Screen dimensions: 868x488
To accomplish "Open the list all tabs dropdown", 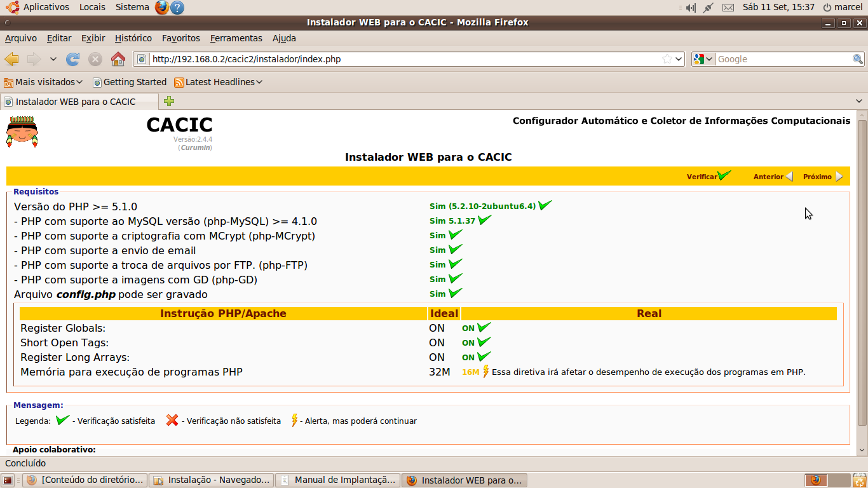I will point(858,101).
